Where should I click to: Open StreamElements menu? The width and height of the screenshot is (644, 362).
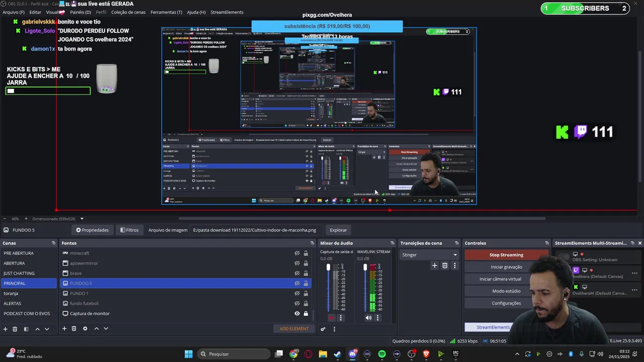click(x=227, y=12)
